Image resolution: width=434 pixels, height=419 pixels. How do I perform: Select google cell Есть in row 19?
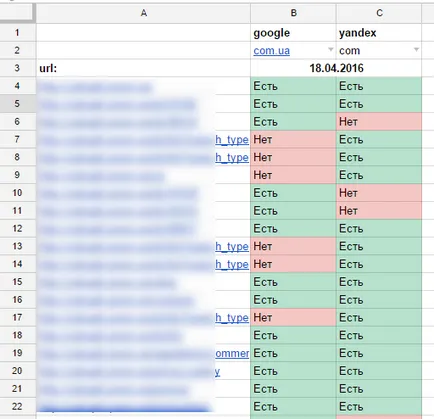pyautogui.click(x=293, y=353)
